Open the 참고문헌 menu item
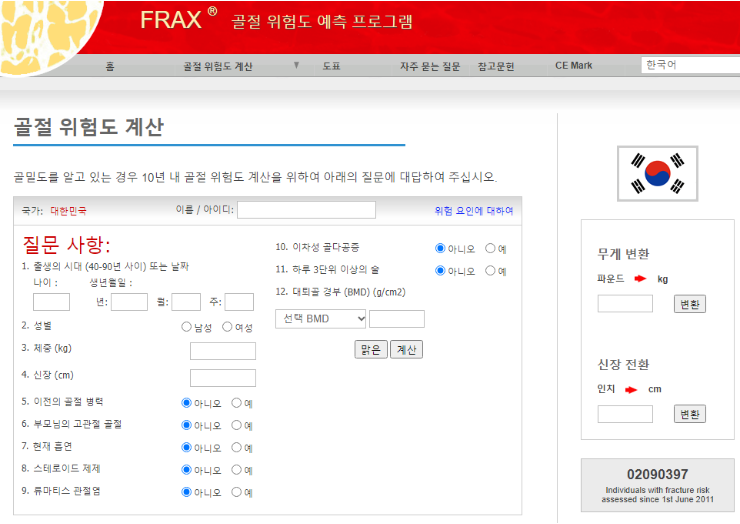The height and width of the screenshot is (524, 740). [496, 66]
